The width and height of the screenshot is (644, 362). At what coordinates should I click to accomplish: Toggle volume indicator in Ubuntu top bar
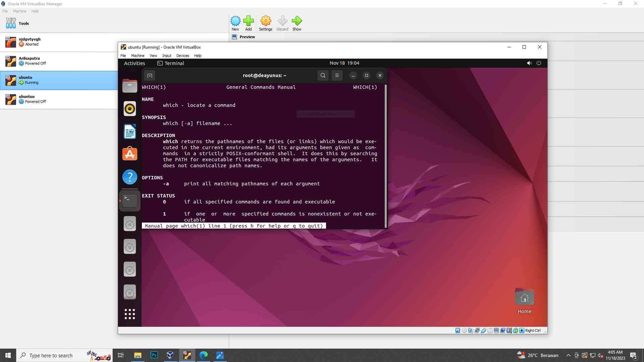coord(529,63)
